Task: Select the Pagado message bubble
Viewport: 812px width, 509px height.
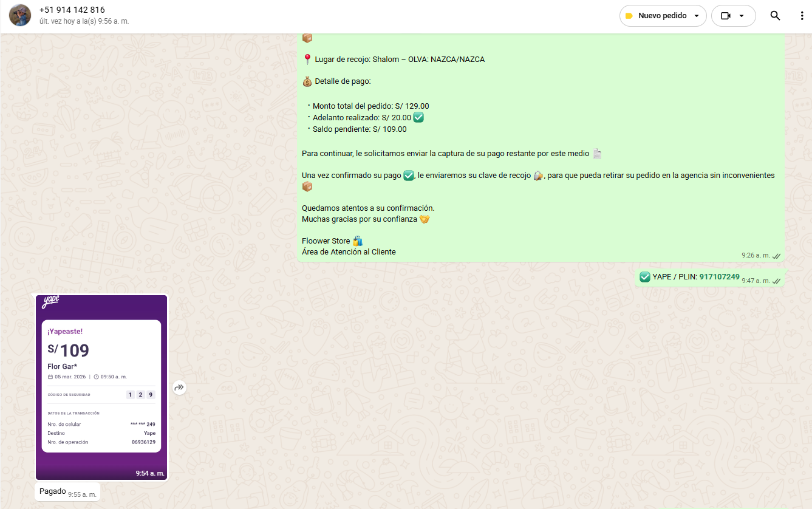Action: [53, 491]
